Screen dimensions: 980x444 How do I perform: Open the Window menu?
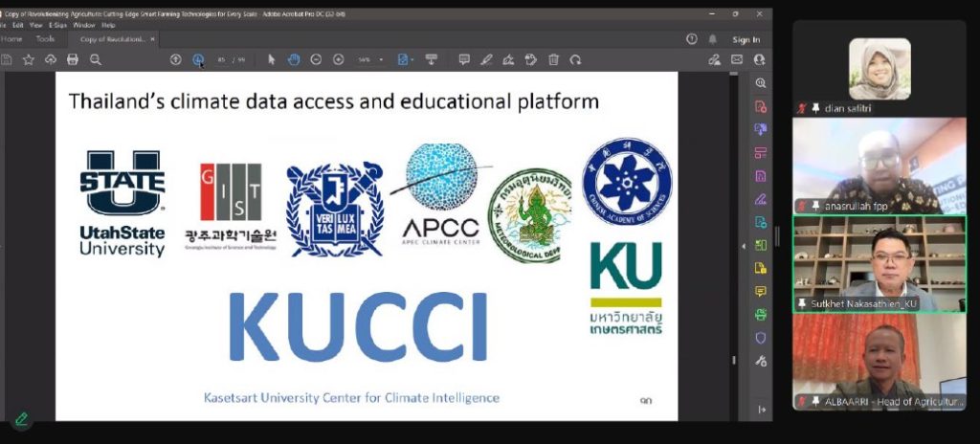coord(84,25)
